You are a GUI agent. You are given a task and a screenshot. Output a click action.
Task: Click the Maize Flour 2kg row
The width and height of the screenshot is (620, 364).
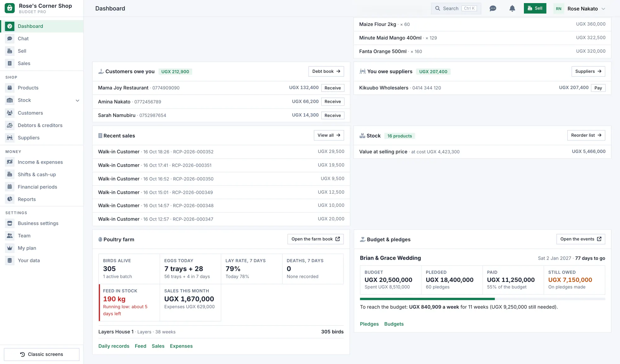pyautogui.click(x=482, y=24)
